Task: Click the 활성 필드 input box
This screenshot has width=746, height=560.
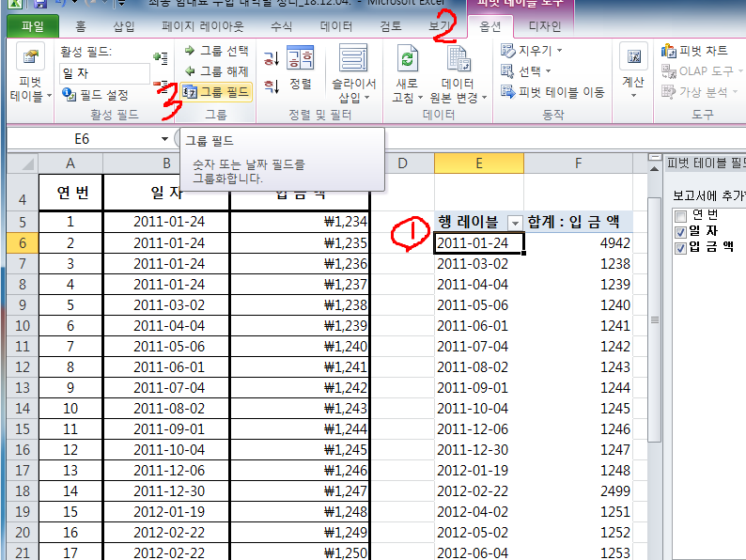Action: click(x=104, y=73)
